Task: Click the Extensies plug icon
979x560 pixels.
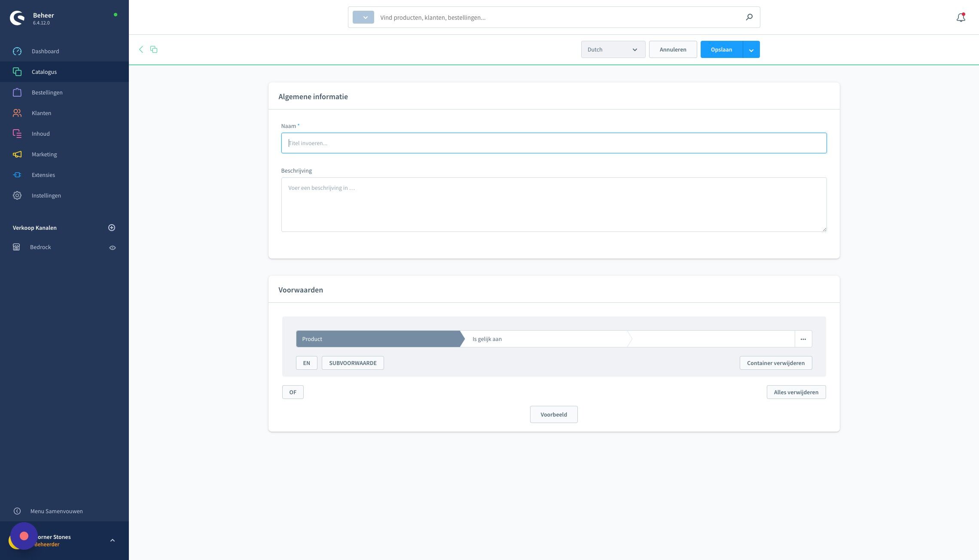Action: pos(17,175)
